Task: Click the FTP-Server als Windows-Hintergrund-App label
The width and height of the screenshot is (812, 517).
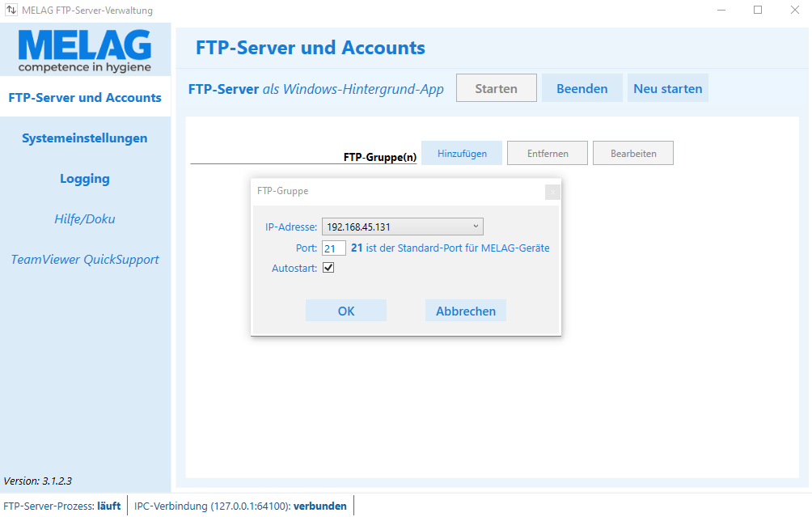Action: pyautogui.click(x=316, y=89)
